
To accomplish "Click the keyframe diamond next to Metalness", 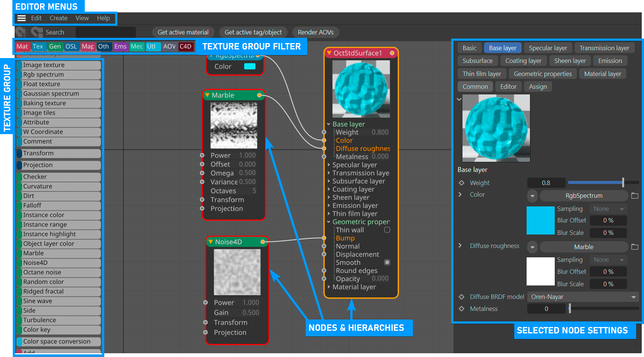I will (x=462, y=309).
